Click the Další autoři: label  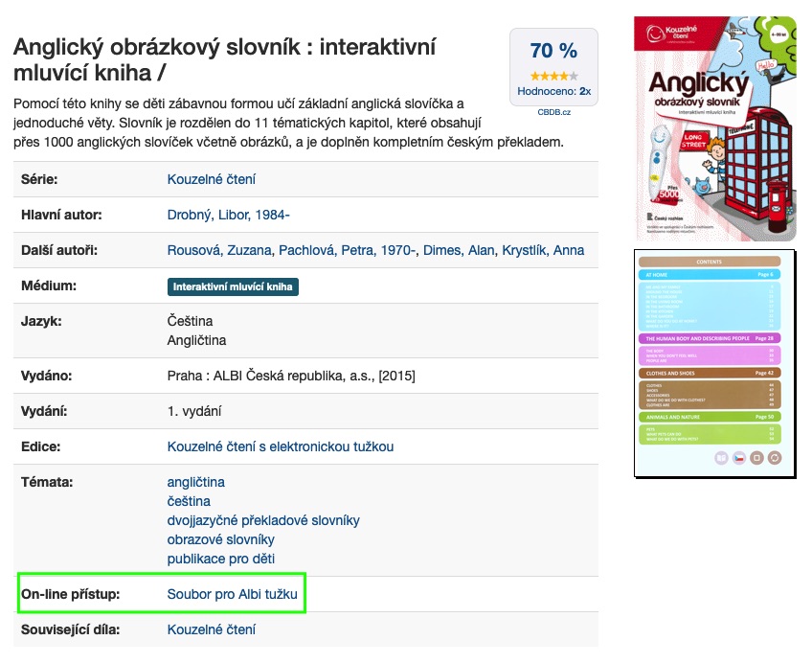tap(59, 250)
